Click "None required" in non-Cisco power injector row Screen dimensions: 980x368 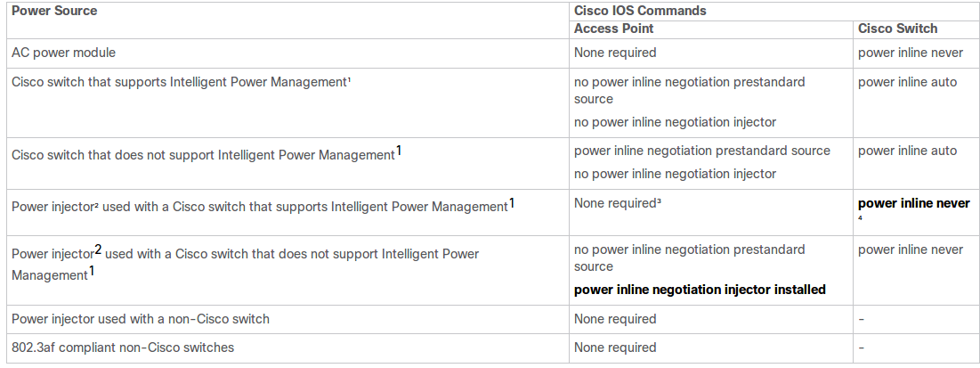coord(615,319)
